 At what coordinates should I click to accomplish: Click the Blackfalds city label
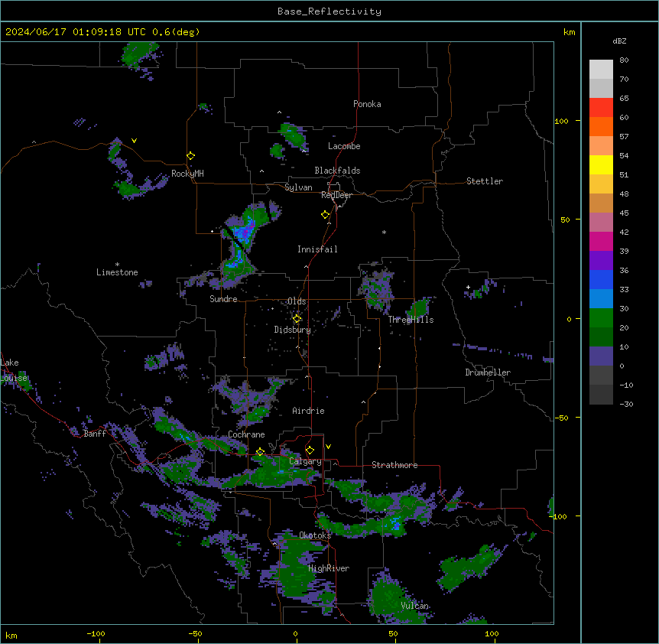pos(337,171)
